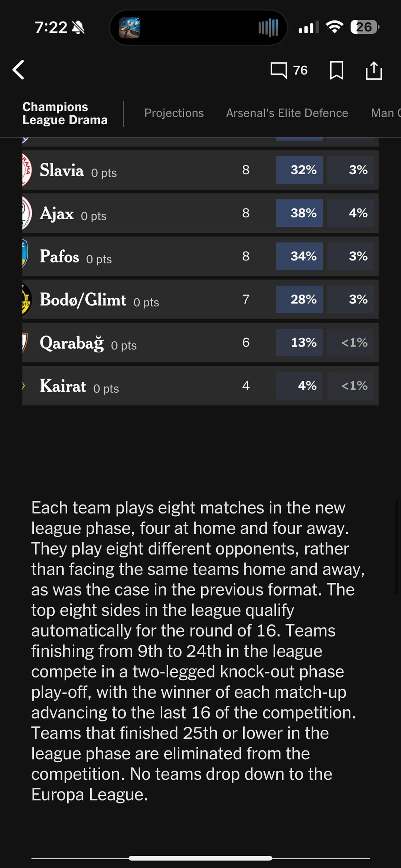Tap the home indicator bar
Image resolution: width=401 pixels, height=868 pixels.
click(200, 858)
